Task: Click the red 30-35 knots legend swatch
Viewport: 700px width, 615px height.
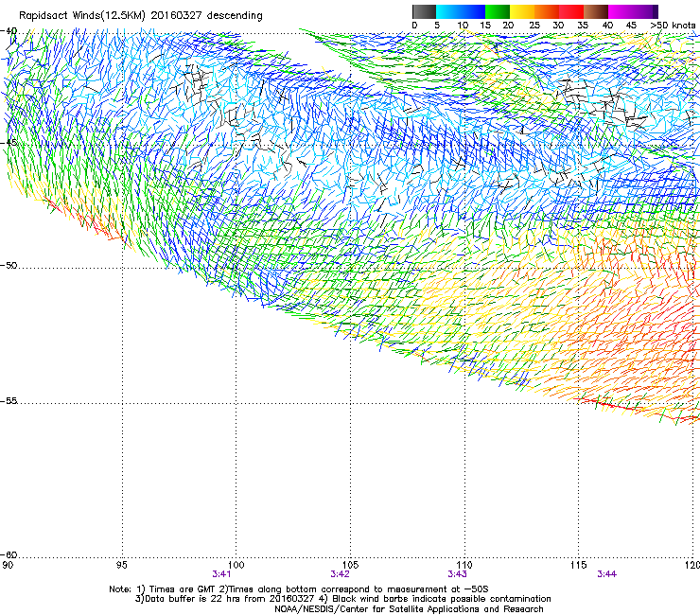Action: click(571, 11)
